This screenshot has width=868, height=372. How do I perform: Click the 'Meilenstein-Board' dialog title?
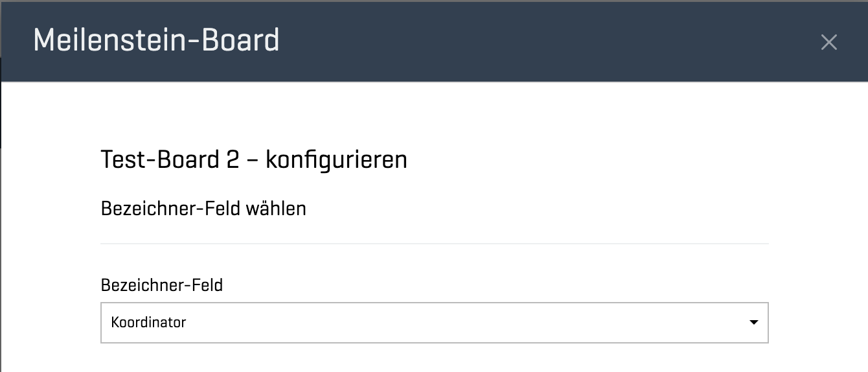(156, 41)
